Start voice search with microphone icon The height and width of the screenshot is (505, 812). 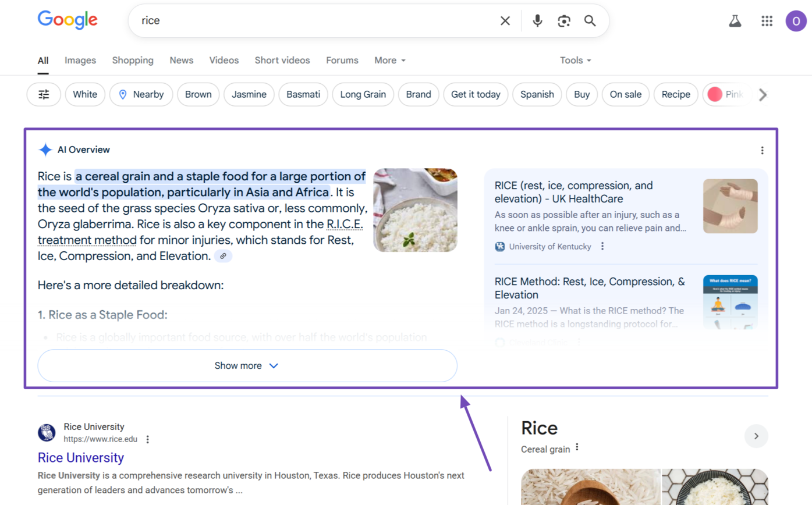(537, 21)
